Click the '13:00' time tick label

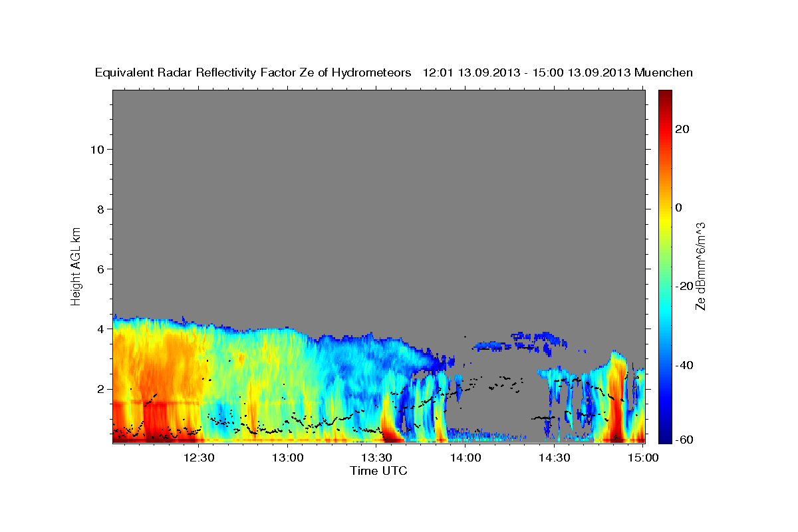pos(288,458)
